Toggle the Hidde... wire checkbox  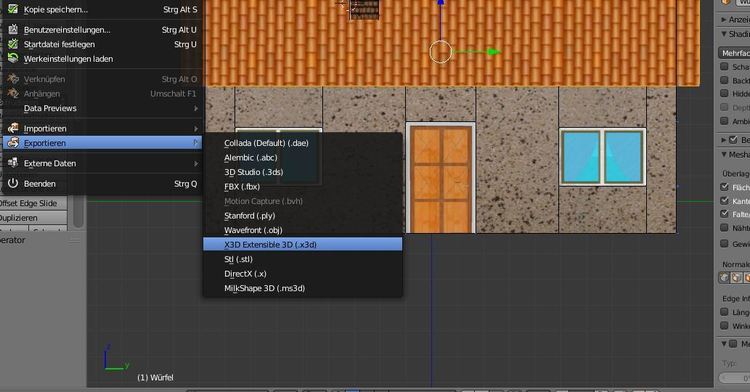(x=725, y=94)
